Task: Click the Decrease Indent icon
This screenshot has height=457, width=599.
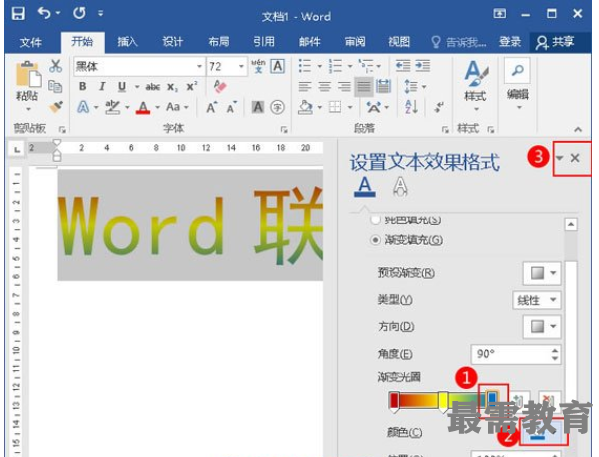Action: tap(403, 66)
